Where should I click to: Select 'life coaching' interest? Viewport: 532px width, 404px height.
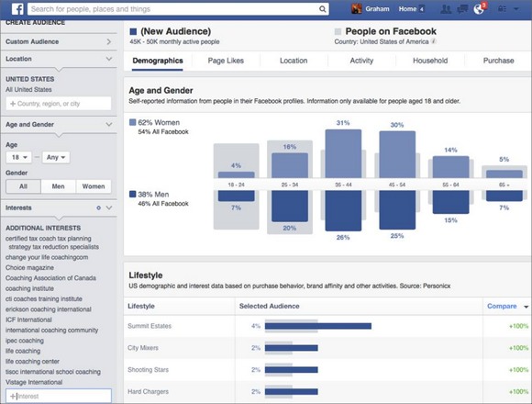(23, 351)
